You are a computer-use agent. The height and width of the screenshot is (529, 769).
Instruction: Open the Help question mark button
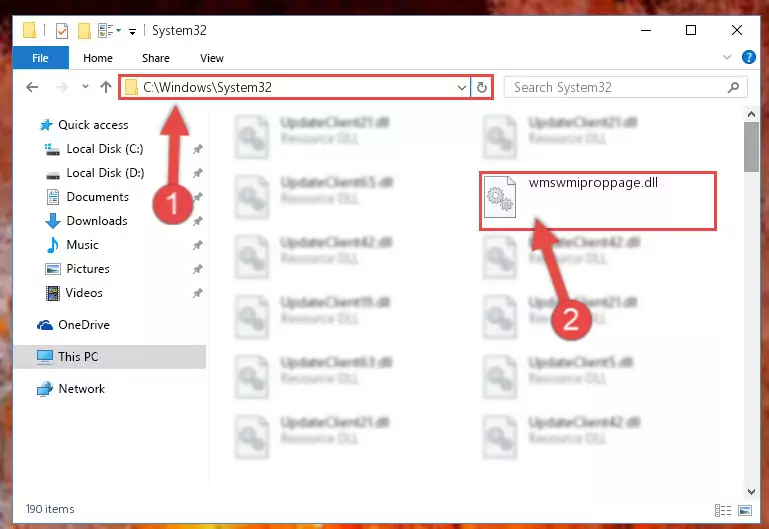(748, 57)
